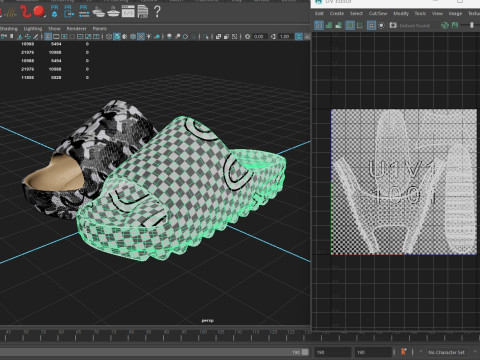This screenshot has width=480, height=360.
Task: Click the wavy lines shelf icon
Action: tap(11, 13)
